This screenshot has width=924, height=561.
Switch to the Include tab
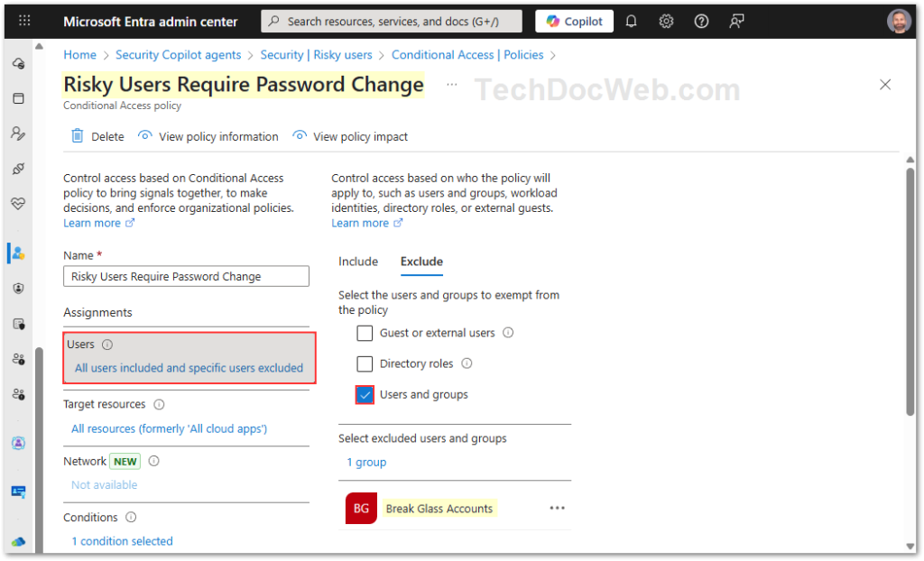click(358, 262)
